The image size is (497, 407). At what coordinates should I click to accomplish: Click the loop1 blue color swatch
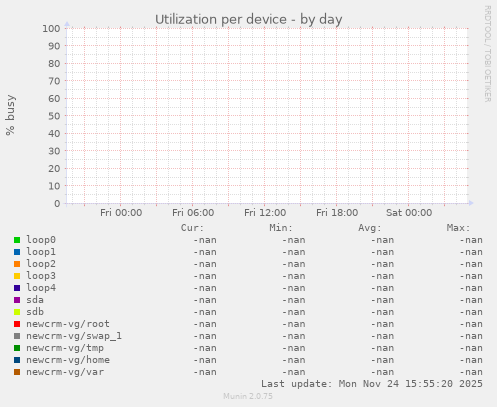point(17,252)
